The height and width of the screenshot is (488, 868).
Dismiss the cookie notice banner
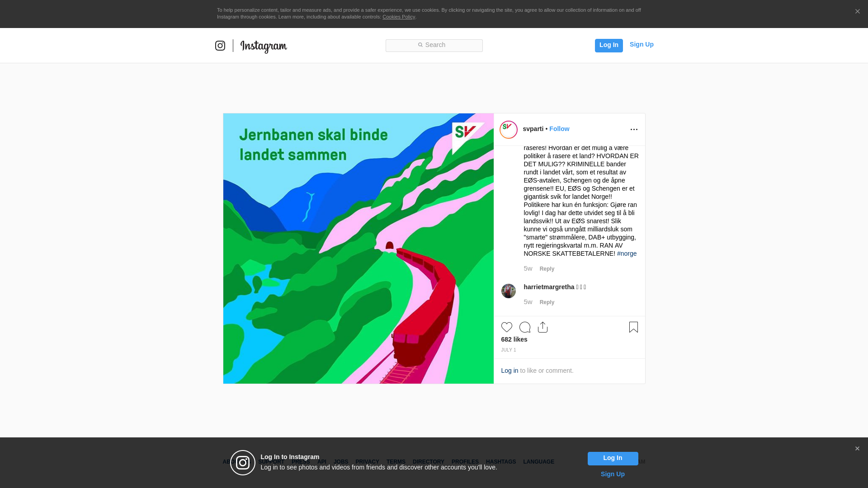coord(857,12)
